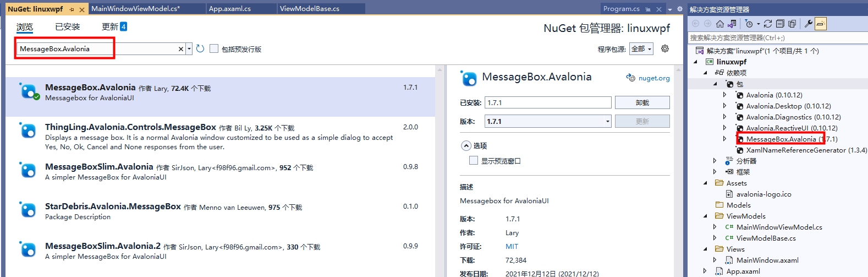Select MainWindowViewModel.cs in Solution Explorer

[779, 227]
